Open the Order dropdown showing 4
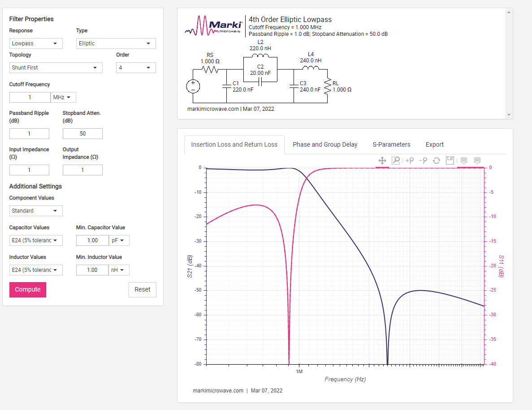Screen dimensions: 532x410 [x=136, y=68]
